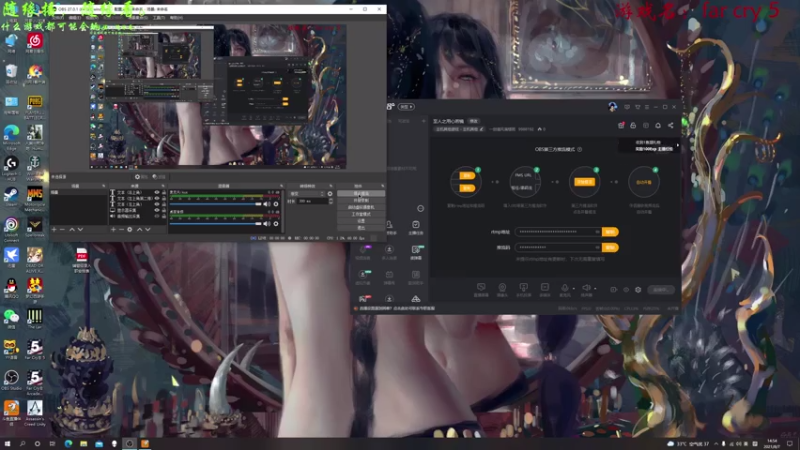This screenshot has width=800, height=450.
Task: Click the rtmp地址 input field
Action: (558, 232)
